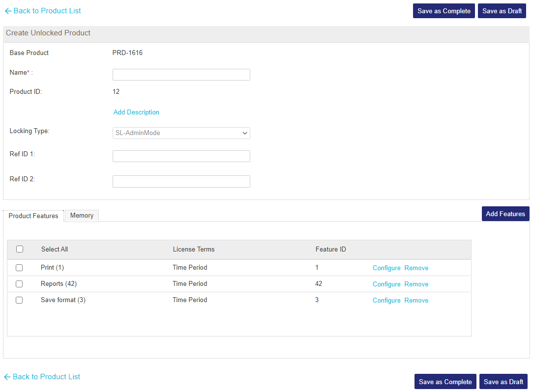Click the bottom Back to Product List link
533x392 pixels.
click(x=46, y=377)
